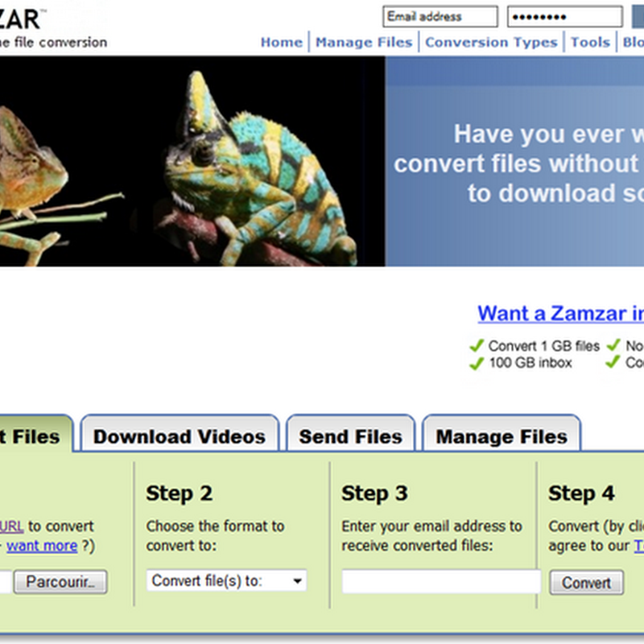Focus the password field at top
This screenshot has height=644, width=644.
click(565, 16)
